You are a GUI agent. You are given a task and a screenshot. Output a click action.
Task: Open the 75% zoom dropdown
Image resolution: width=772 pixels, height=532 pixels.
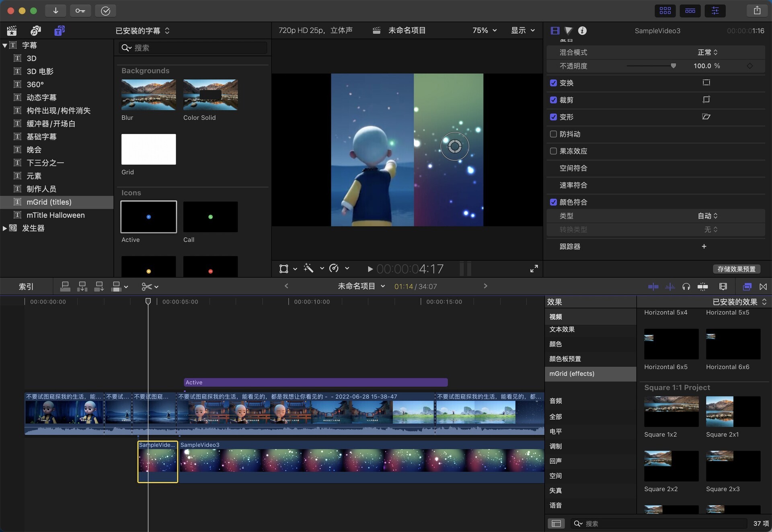coord(485,30)
